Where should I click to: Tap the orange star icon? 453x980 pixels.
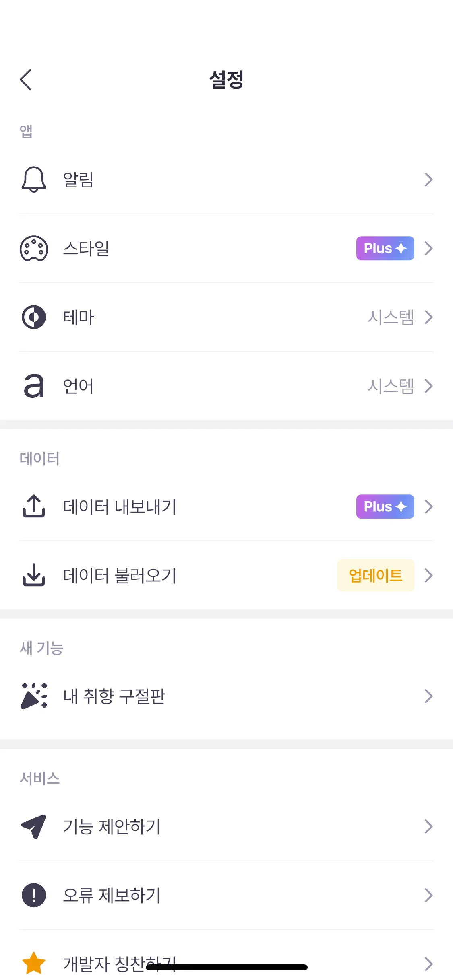[34, 963]
